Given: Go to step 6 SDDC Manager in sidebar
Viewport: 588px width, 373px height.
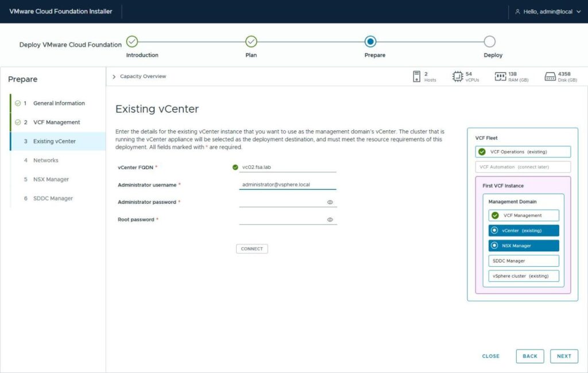Looking at the screenshot, I should coord(58,199).
